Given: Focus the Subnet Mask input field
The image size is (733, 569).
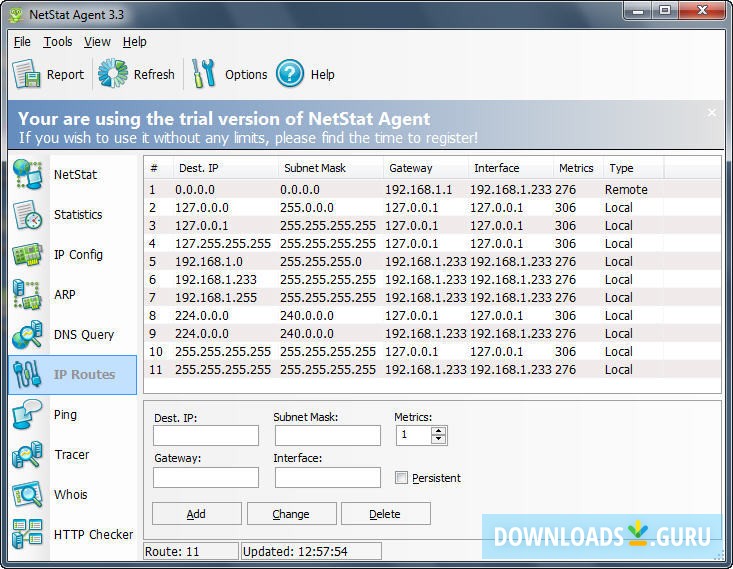Looking at the screenshot, I should coord(328,435).
